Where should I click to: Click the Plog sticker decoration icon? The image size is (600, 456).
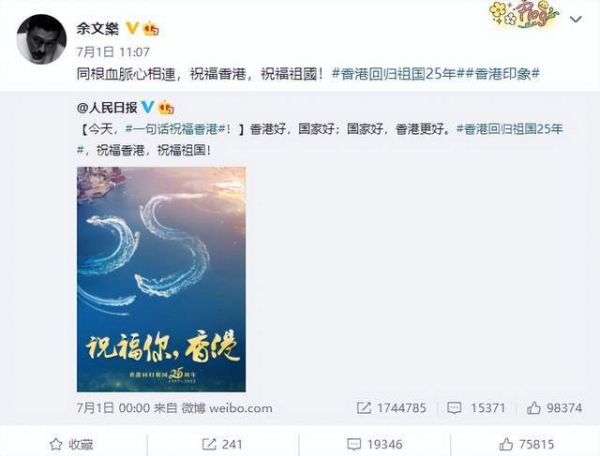pyautogui.click(x=524, y=15)
